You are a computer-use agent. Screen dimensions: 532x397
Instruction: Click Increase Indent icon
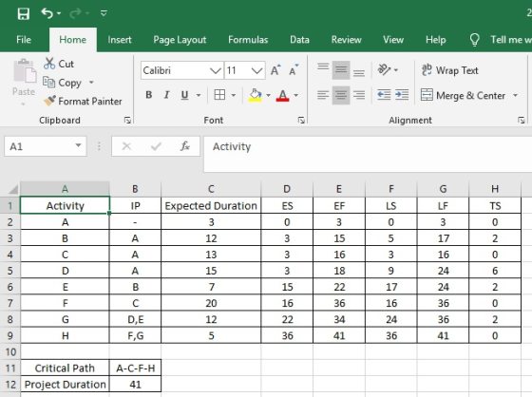(x=402, y=95)
